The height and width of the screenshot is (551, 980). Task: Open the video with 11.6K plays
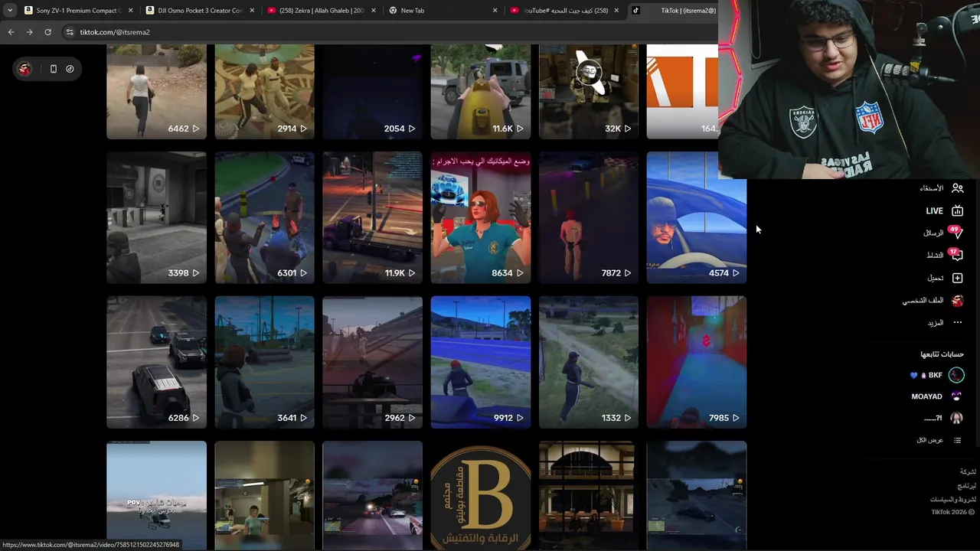point(480,92)
